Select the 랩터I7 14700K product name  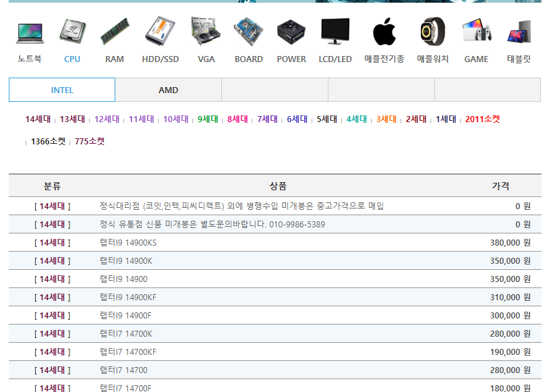126,334
